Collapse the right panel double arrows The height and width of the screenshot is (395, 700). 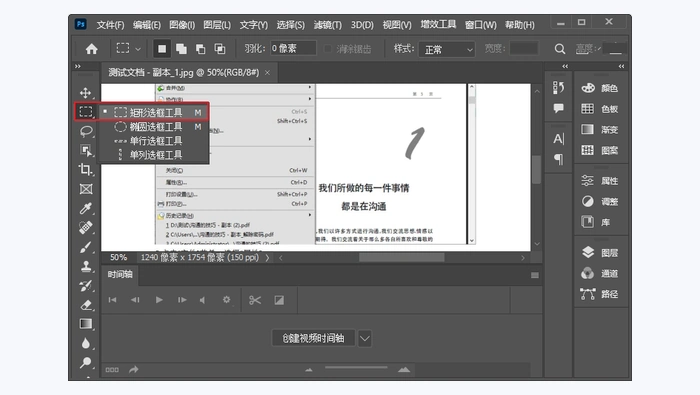(621, 66)
